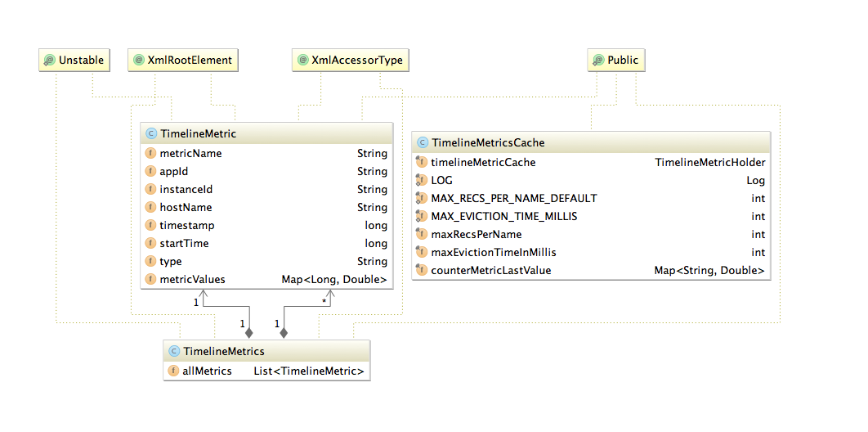Click the field icon next to allMetrics
Screen dimensions: 868x432
click(173, 371)
